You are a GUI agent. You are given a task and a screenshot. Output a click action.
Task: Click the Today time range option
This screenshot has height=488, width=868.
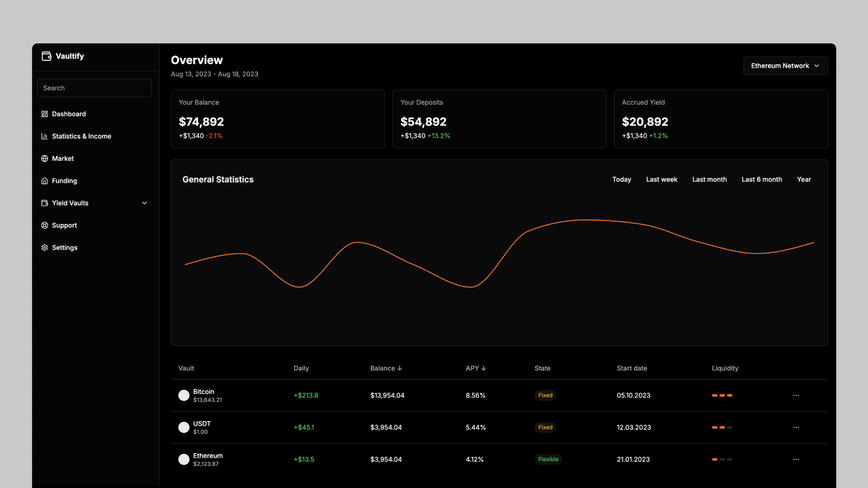(x=621, y=179)
